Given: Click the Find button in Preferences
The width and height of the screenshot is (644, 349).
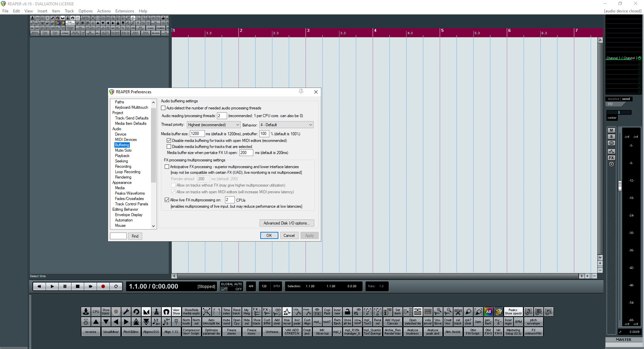Looking at the screenshot, I should [135, 236].
